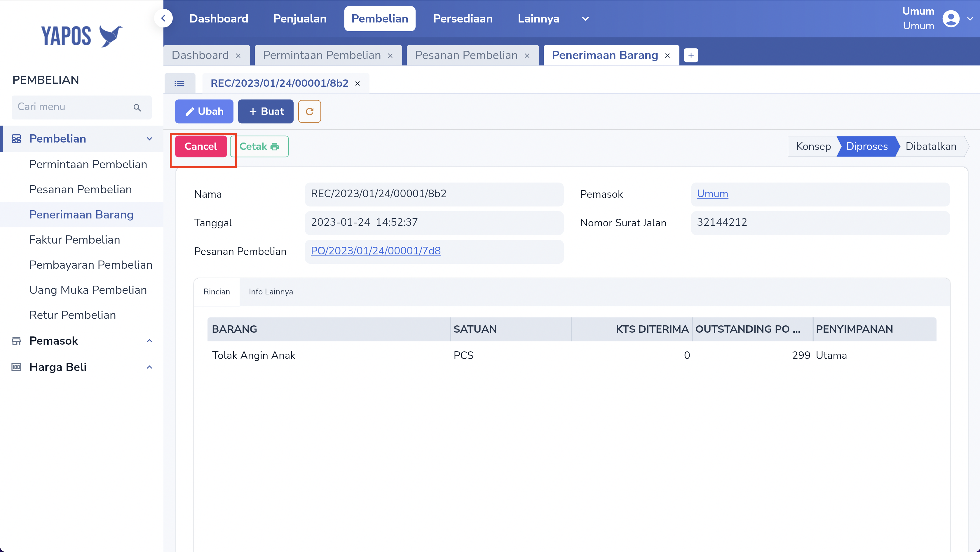Close the Permintaan Pembelian tab
980x552 pixels.
(x=390, y=55)
